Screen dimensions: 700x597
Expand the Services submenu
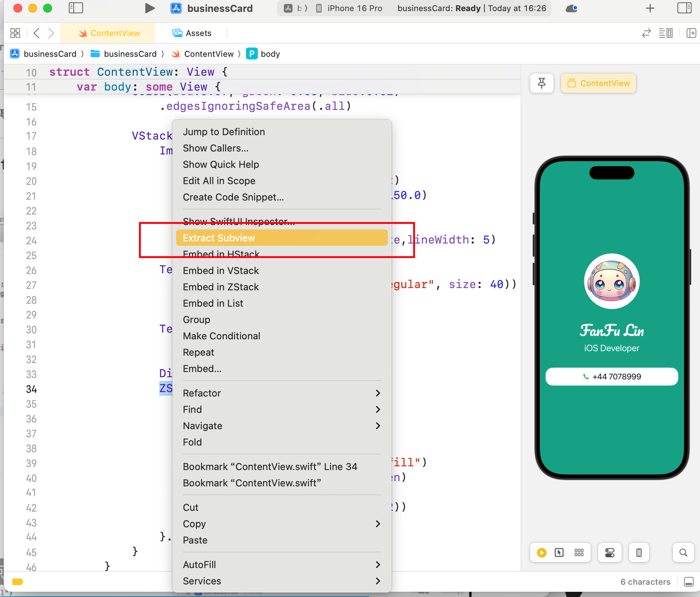pos(282,581)
